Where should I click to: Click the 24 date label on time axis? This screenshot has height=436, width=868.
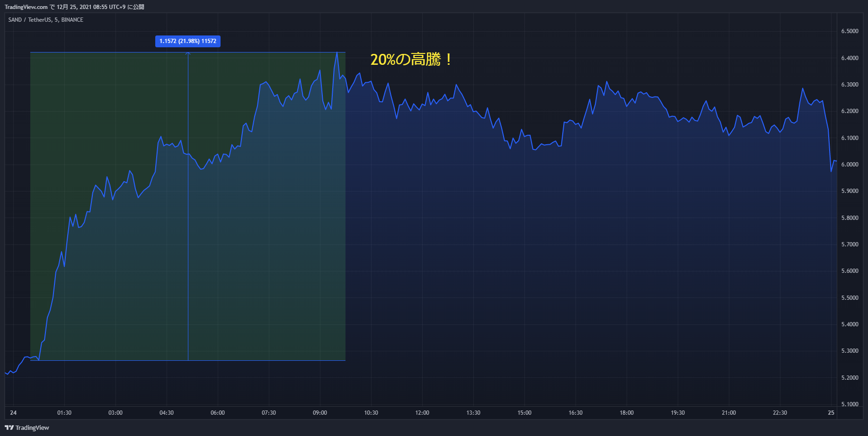point(13,413)
